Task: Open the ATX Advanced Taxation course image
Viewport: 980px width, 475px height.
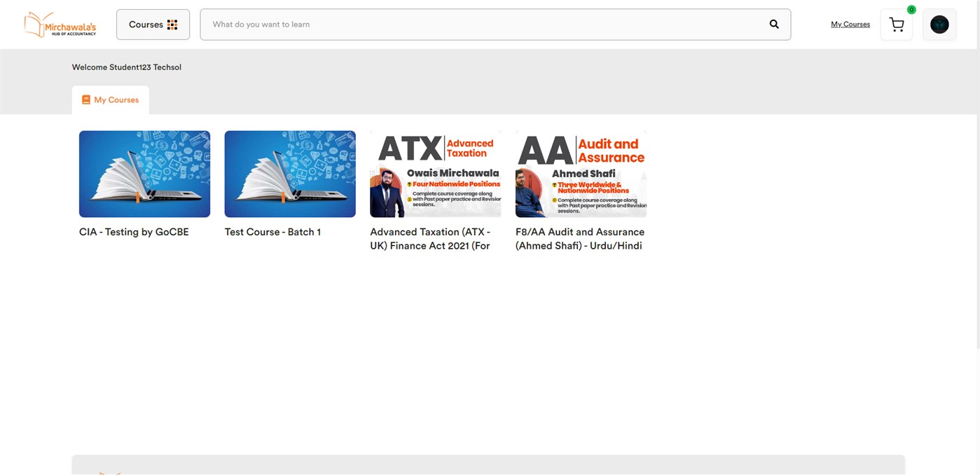Action: point(436,174)
